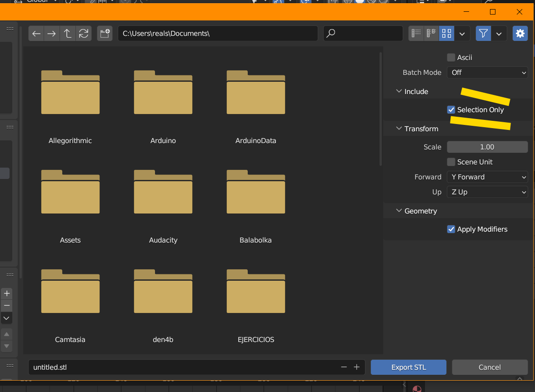Move bookmark down with arrow
535x392 pixels.
(x=6, y=346)
